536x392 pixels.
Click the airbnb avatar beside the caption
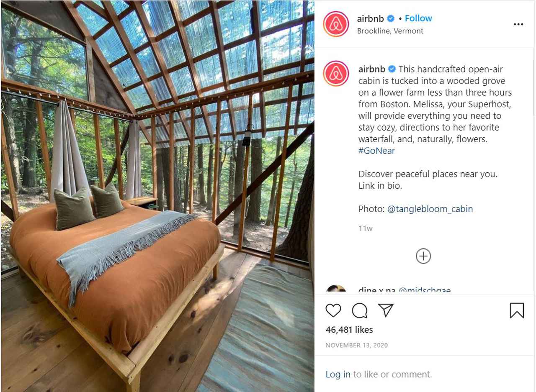click(x=336, y=74)
